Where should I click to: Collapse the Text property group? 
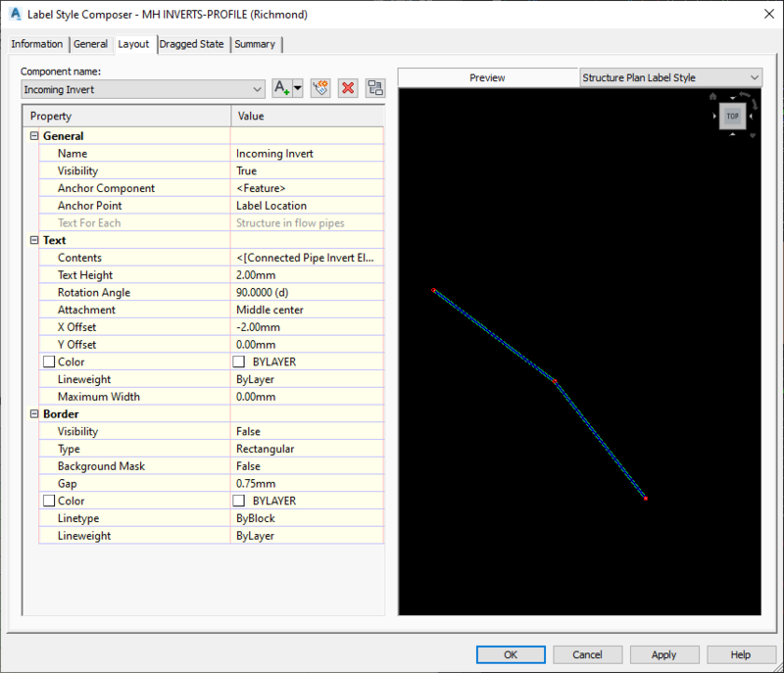pos(34,240)
